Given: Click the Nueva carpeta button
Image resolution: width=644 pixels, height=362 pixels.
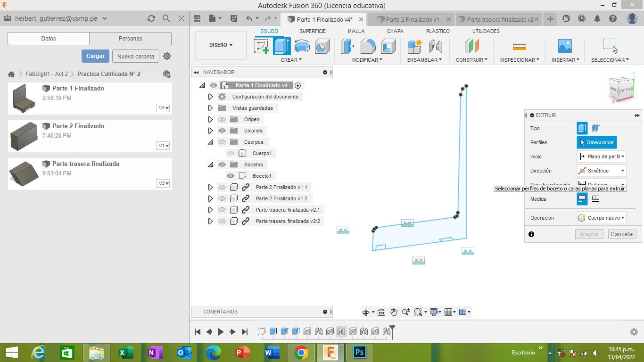Looking at the screenshot, I should coord(136,56).
